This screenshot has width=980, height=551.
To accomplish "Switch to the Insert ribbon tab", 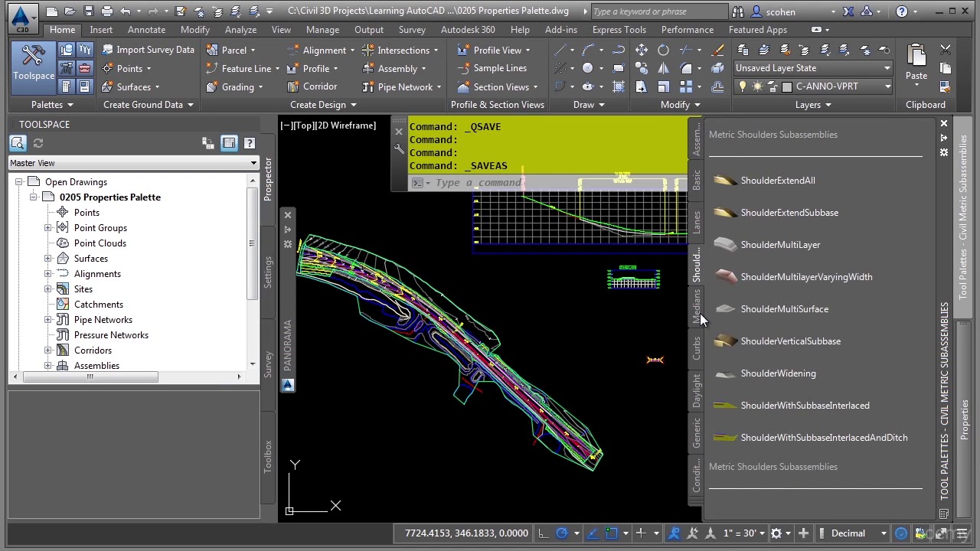I will 101,30.
